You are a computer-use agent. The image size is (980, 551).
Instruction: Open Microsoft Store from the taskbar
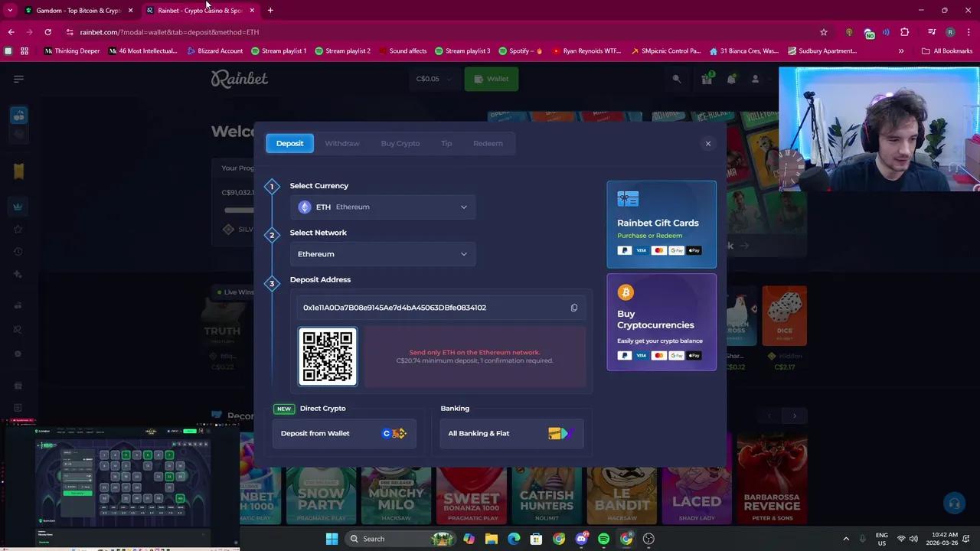(536, 539)
